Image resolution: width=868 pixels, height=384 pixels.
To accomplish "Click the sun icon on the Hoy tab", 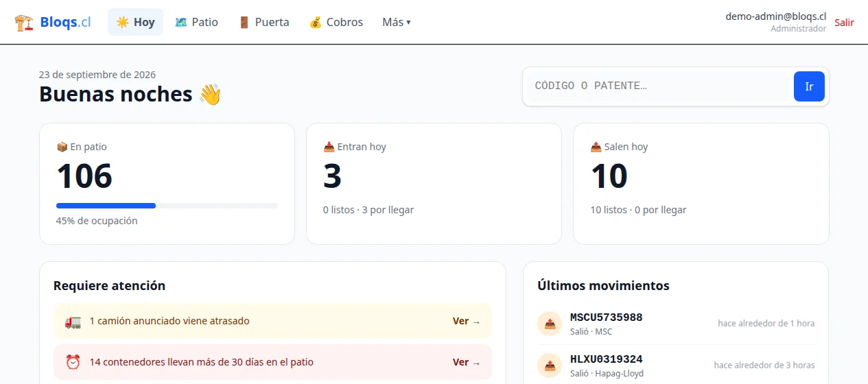I will click(x=123, y=22).
